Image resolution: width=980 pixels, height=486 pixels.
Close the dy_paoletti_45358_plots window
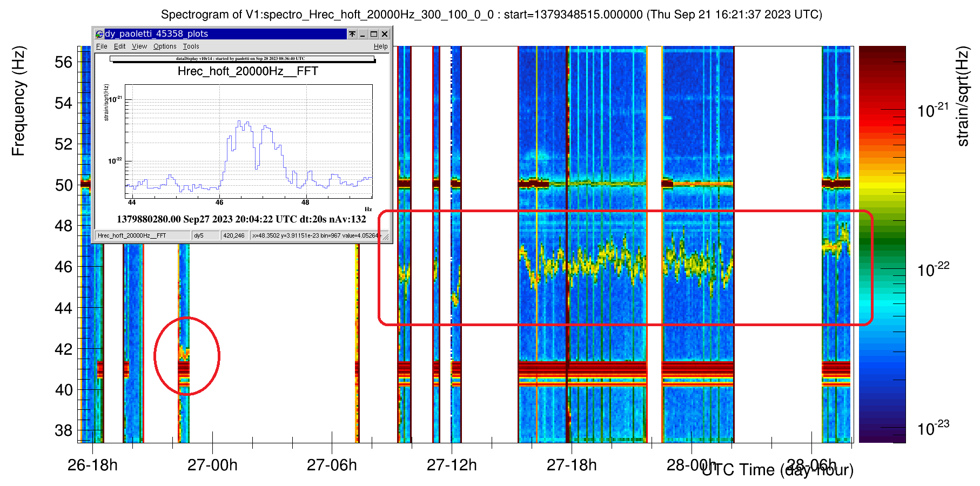384,34
